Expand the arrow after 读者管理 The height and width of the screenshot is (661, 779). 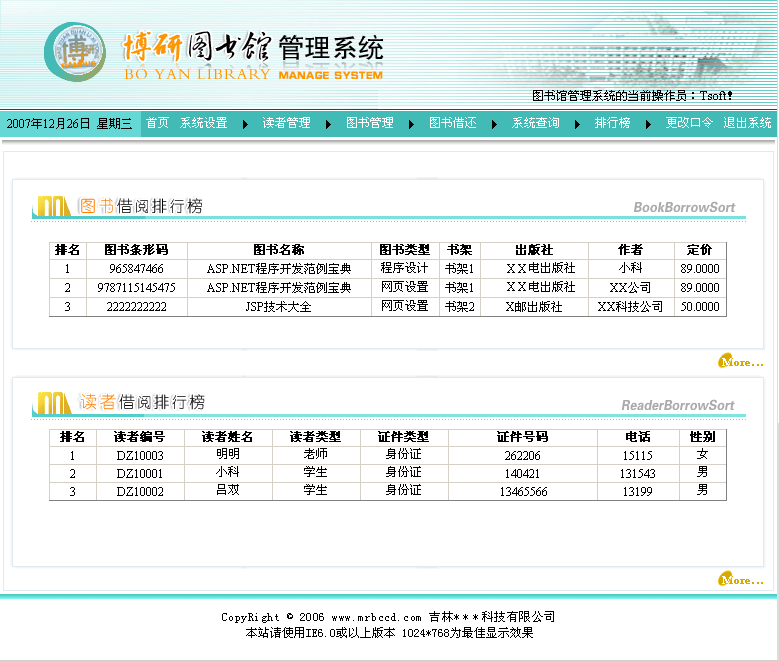[x=328, y=124]
